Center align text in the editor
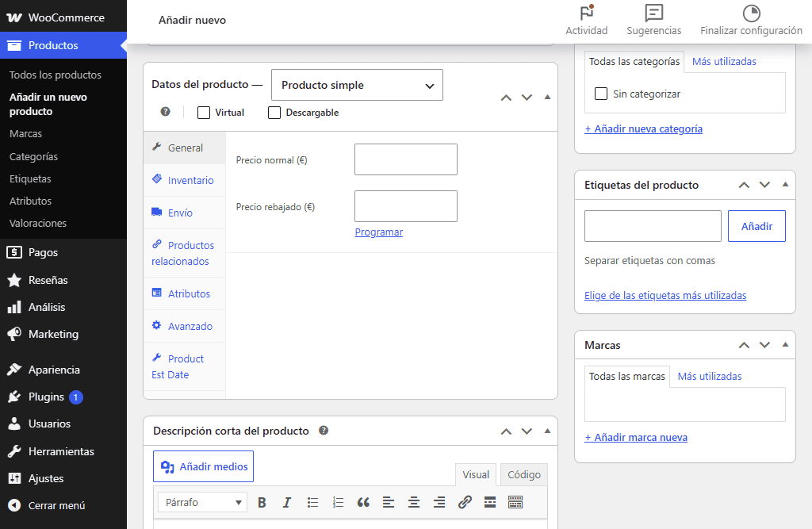This screenshot has width=812, height=529. point(414,502)
